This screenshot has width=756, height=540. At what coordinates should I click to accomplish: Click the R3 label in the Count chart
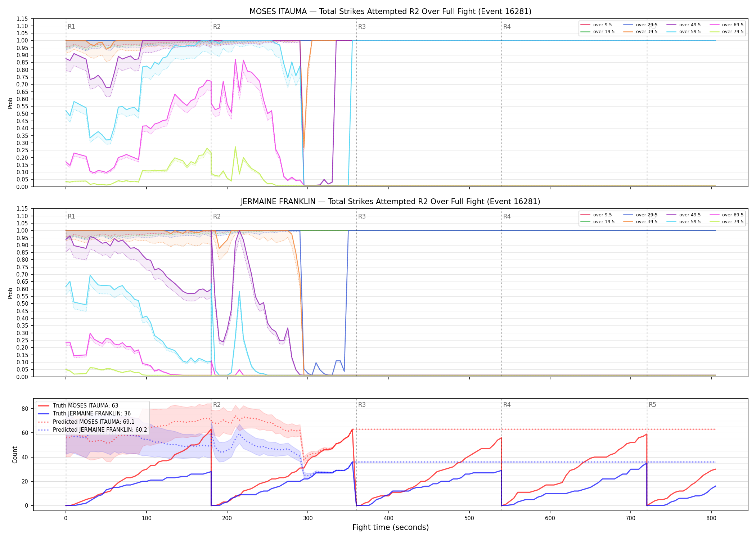362,405
